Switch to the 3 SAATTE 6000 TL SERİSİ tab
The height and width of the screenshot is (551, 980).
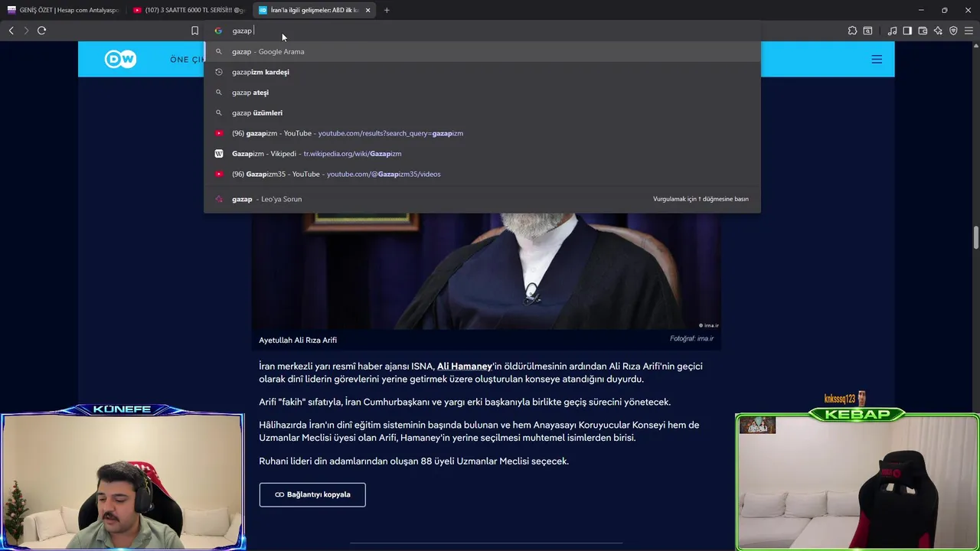[188, 10]
